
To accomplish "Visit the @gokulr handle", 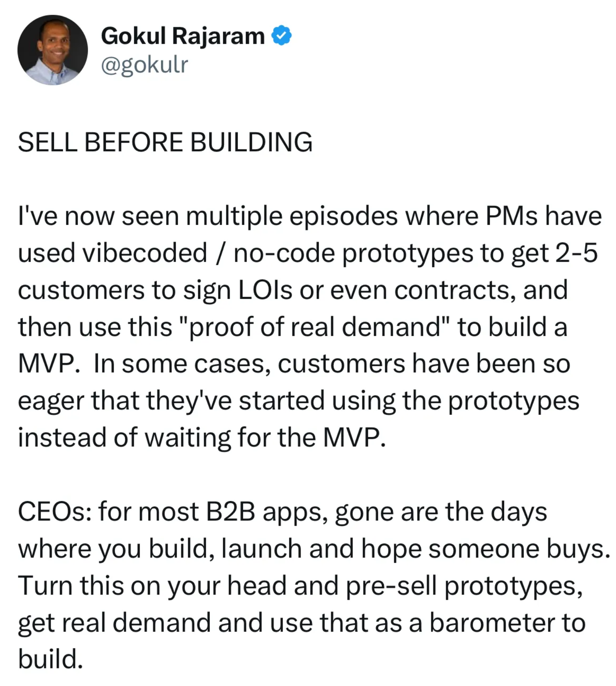I will click(x=144, y=65).
